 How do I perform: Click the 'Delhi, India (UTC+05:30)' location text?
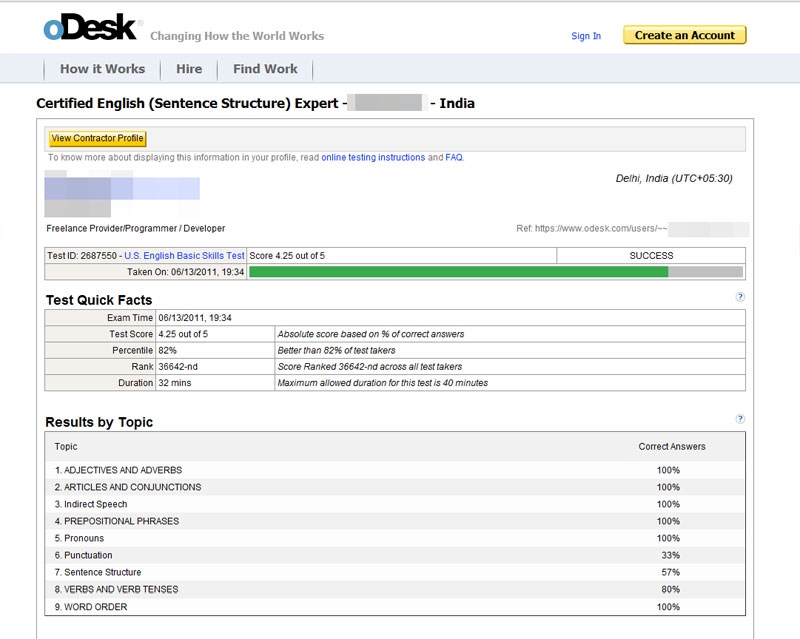pyautogui.click(x=674, y=179)
